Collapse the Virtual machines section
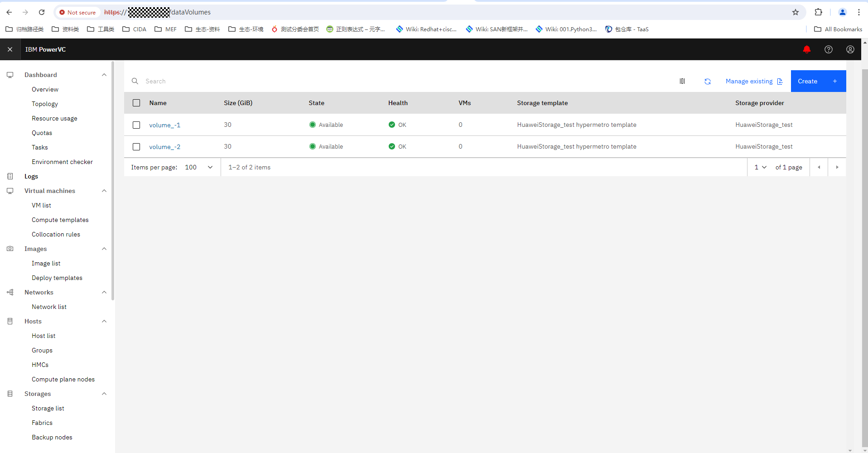This screenshot has width=868, height=453. click(104, 191)
